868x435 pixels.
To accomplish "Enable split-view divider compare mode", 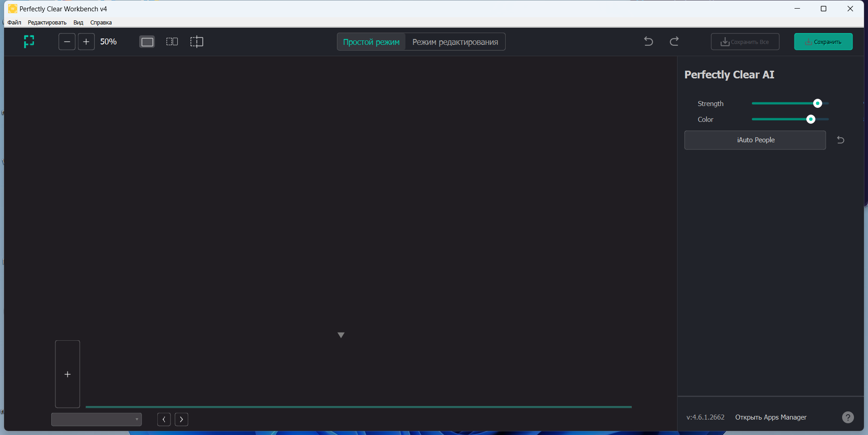I will 196,42.
